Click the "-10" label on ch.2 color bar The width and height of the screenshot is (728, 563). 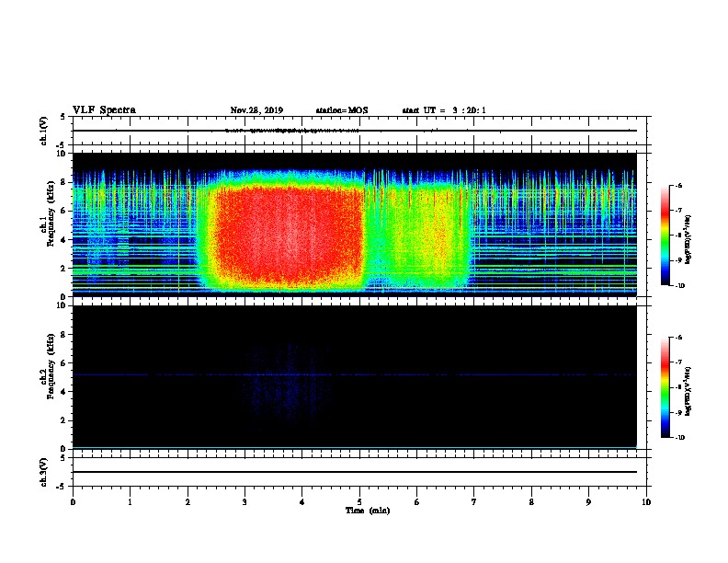[x=679, y=438]
